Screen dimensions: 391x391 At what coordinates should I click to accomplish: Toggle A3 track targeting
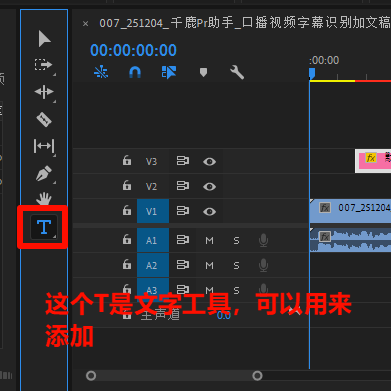tap(153, 290)
